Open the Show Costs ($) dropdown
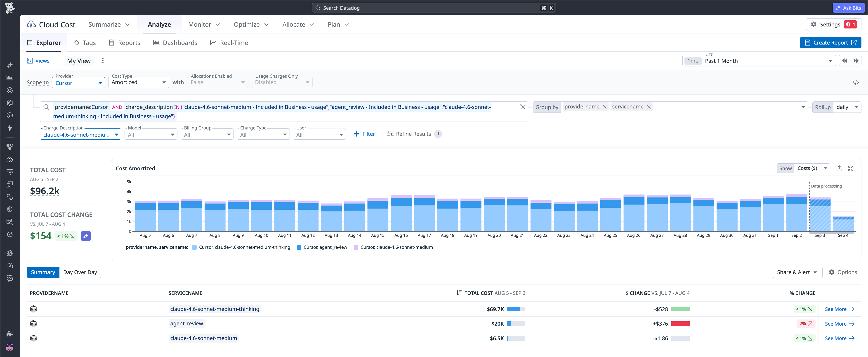This screenshot has height=357, width=868. (812, 168)
